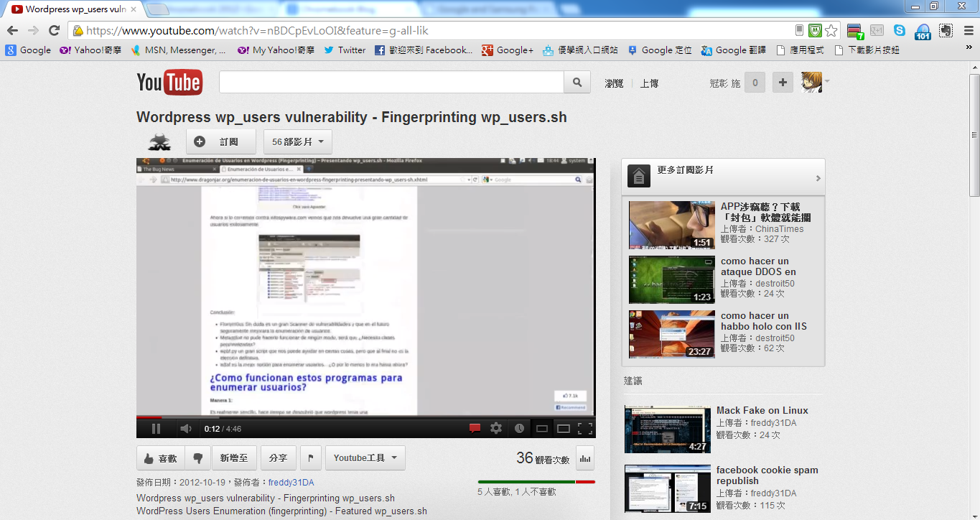Open video settings gear
This screenshot has width=980, height=520.
click(496, 429)
